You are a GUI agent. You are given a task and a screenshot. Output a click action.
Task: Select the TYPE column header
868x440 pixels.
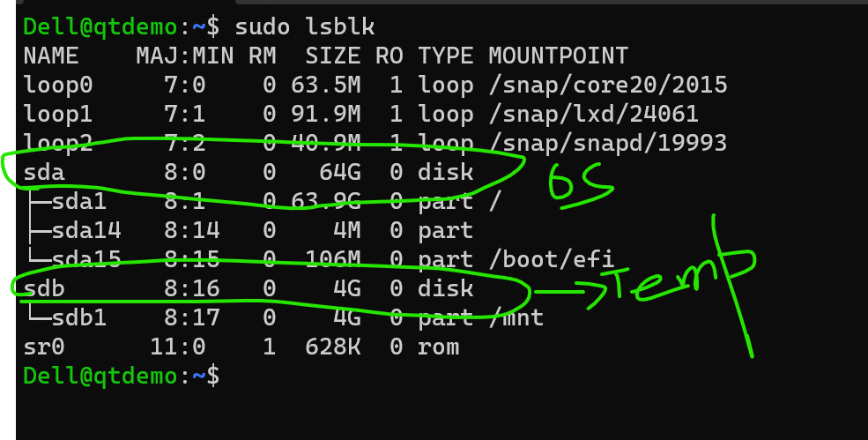(x=446, y=56)
